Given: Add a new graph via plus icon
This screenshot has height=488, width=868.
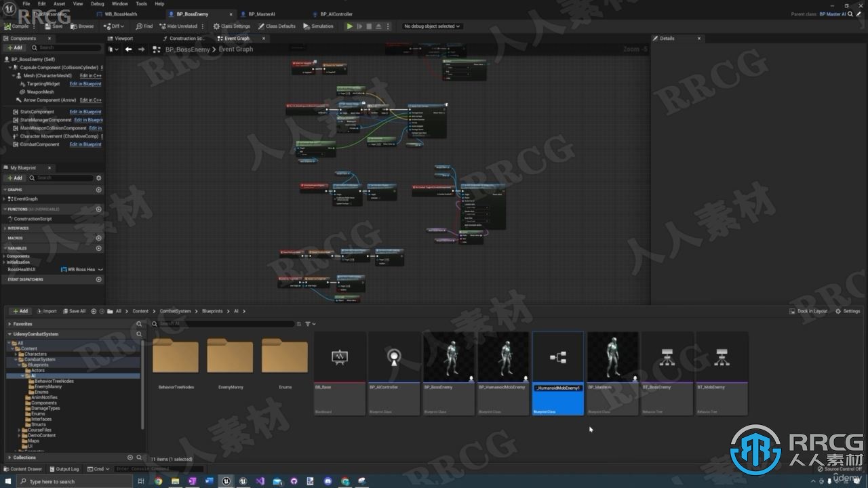Looking at the screenshot, I should [98, 190].
